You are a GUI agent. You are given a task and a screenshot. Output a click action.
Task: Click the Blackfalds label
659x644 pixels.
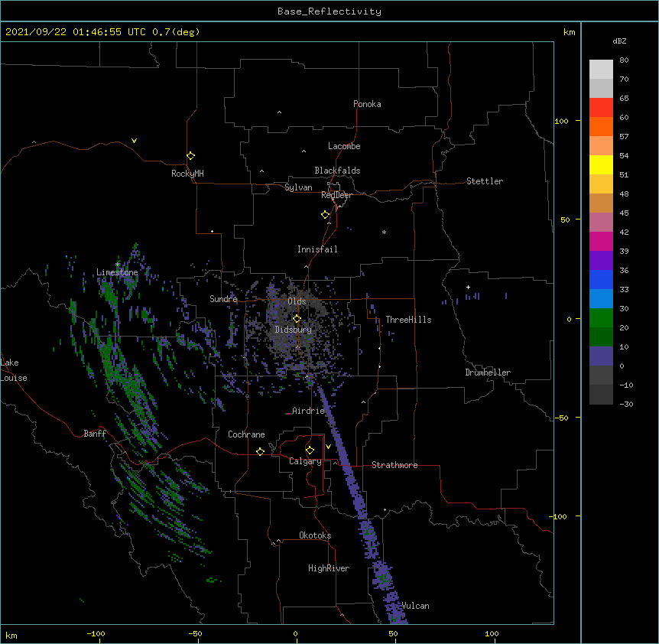[337, 171]
